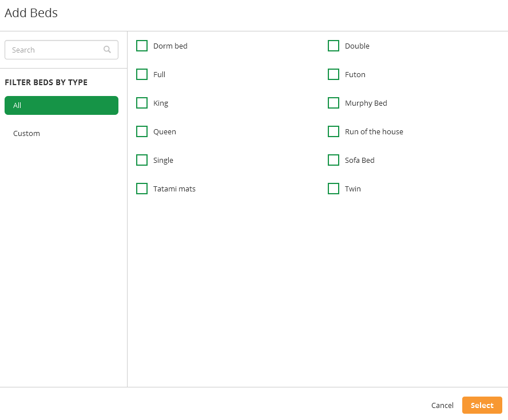
Task: Cancel the Add Beds dialog
Action: coord(442,406)
